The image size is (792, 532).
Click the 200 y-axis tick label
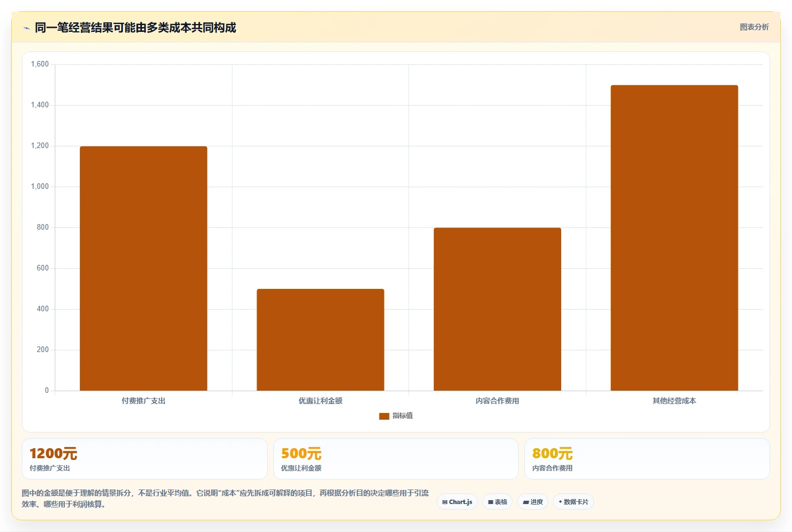[42, 350]
